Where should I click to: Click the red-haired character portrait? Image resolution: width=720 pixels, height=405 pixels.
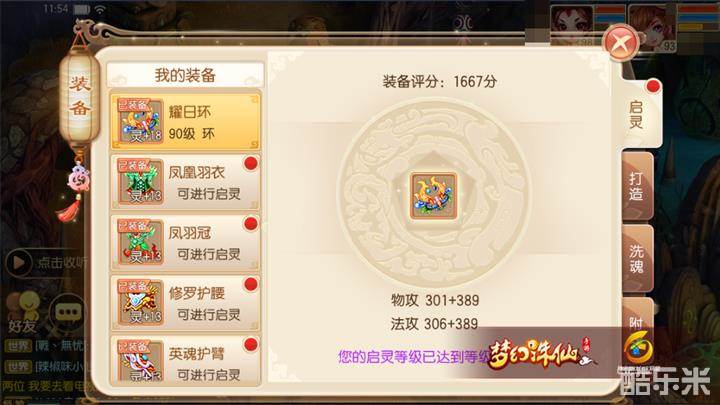(x=572, y=25)
